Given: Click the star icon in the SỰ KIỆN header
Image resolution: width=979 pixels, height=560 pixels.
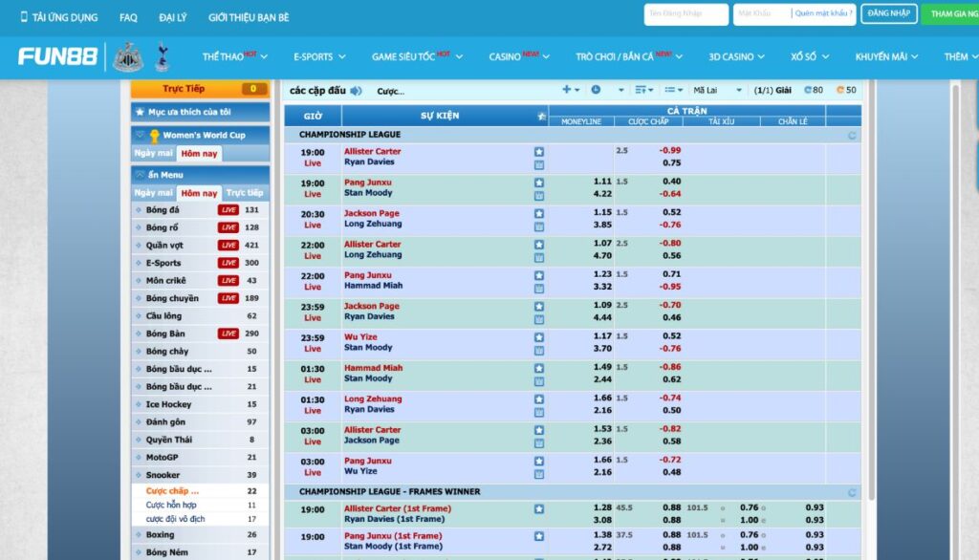Looking at the screenshot, I should 541,116.
